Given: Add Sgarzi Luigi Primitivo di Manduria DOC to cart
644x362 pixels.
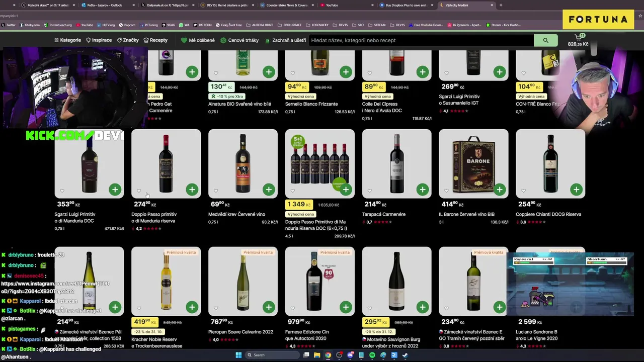Looking at the screenshot, I should coord(115,190).
